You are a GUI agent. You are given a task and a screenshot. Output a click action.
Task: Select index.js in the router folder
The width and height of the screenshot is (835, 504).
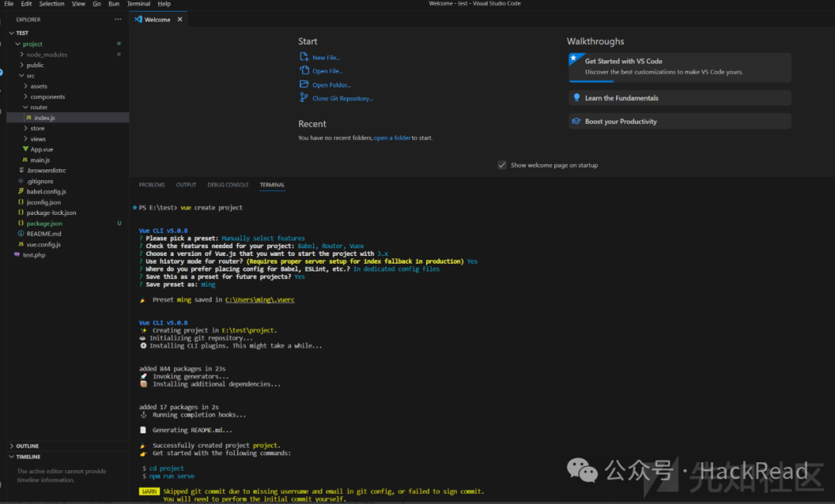(67, 117)
